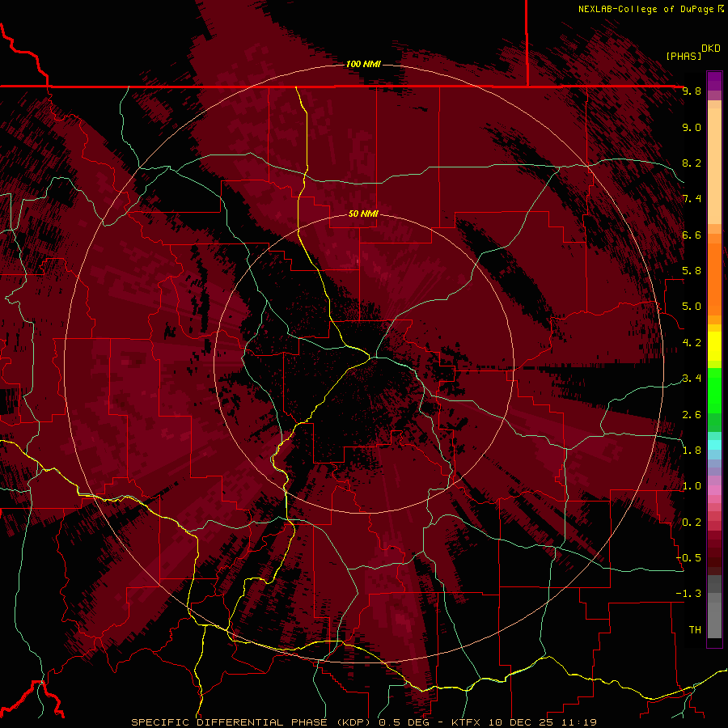Click the NEXLAB-College of DuPage credit text
The width and height of the screenshot is (728, 728).
645,9
